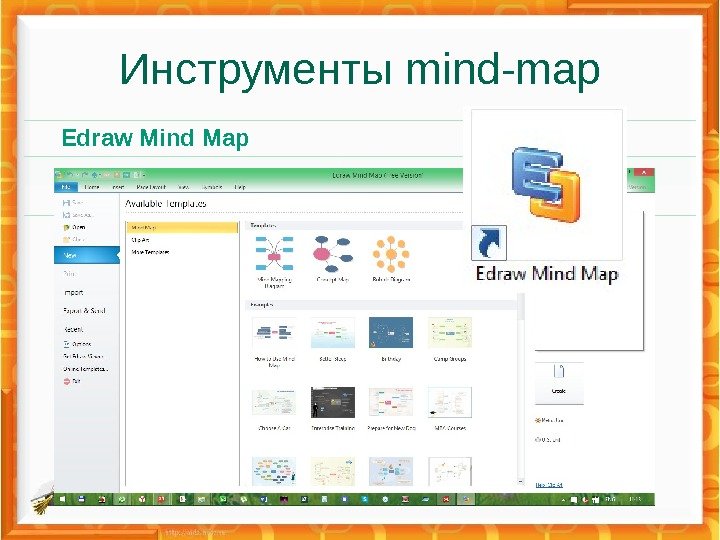This screenshot has width=720, height=540.
Task: Click Open in the File menu
Action: 74,227
